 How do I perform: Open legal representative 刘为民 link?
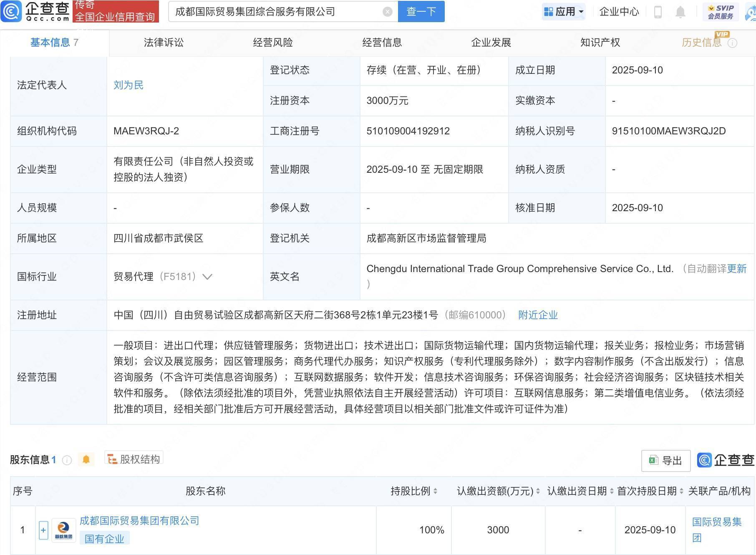129,85
